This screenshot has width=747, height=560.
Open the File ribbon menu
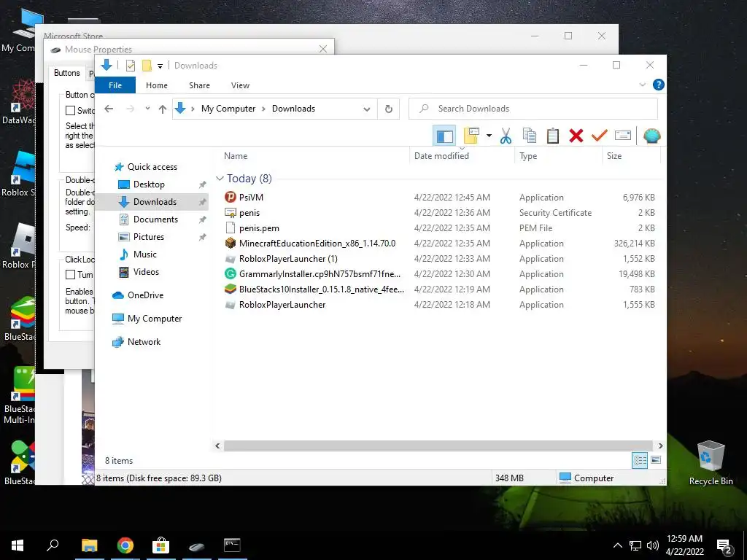coord(115,85)
